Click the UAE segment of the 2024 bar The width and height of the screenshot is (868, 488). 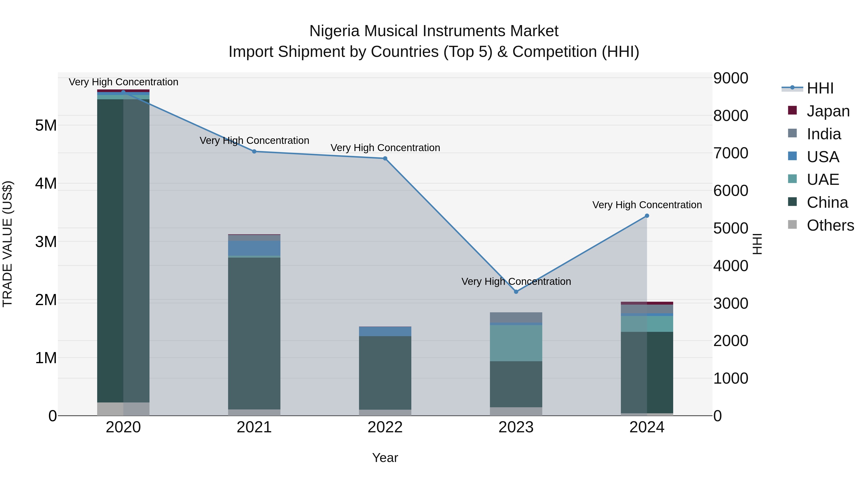647,324
